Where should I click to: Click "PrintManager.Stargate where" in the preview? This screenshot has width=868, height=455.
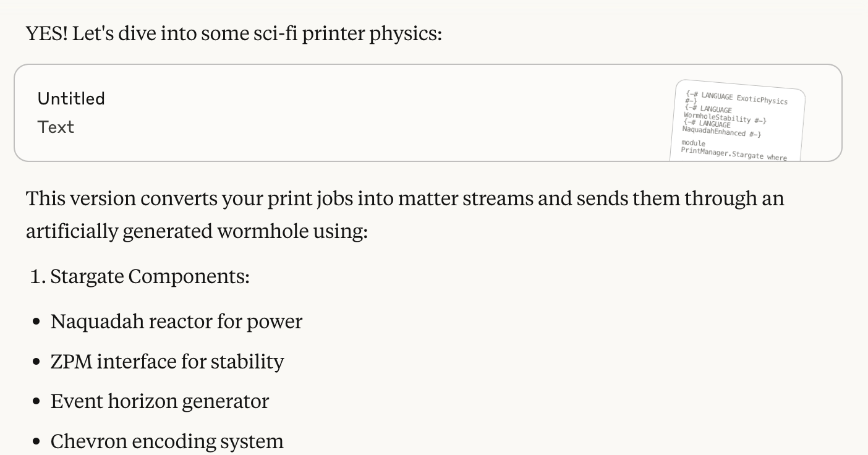coord(734,154)
